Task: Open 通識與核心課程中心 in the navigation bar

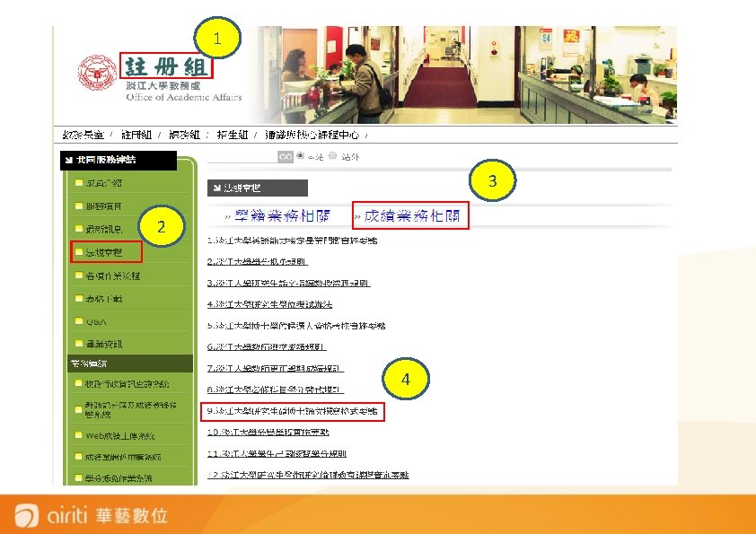Action: [x=312, y=135]
